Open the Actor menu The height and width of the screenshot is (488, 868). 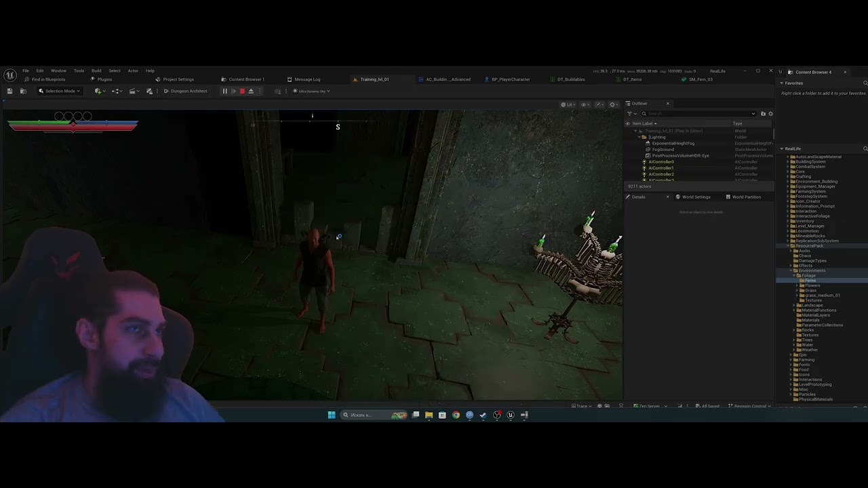(x=133, y=70)
